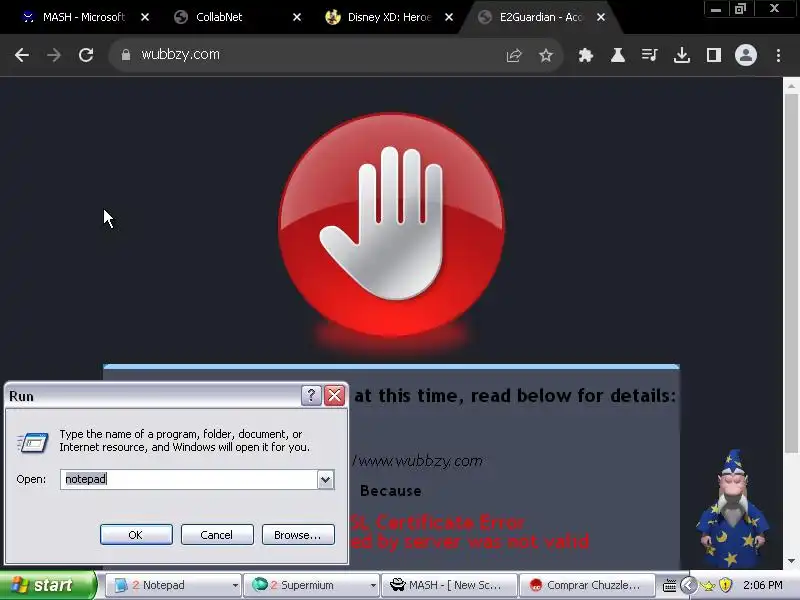The image size is (800, 600).
Task: Open the Downloads toolbar icon
Action: 682,55
